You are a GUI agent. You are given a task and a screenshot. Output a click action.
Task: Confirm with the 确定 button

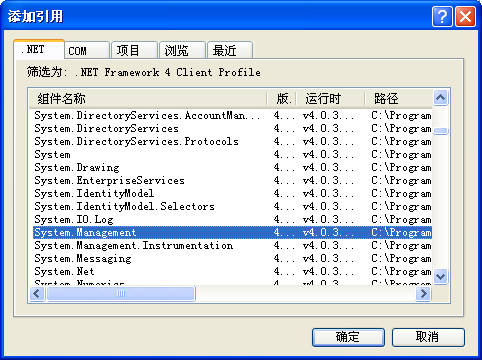coord(348,337)
